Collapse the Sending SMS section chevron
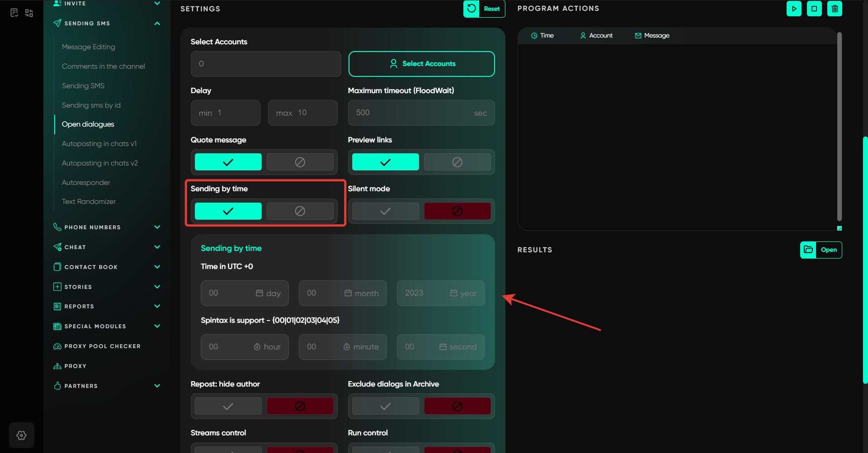 (x=157, y=24)
